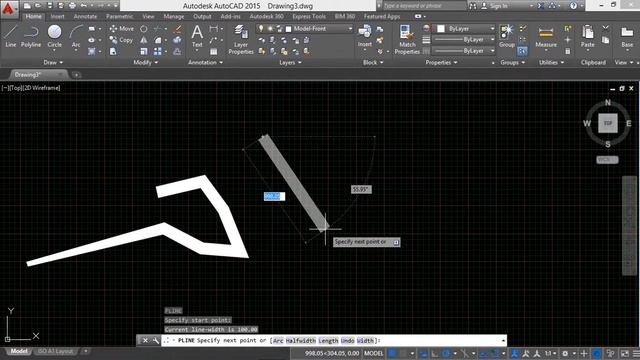This screenshot has height=360, width=640.
Task: Click the AutoCAD application menu logo
Action: click(8, 8)
